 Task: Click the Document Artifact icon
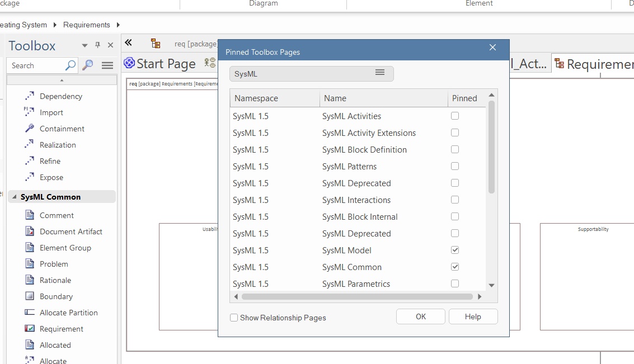[30, 231]
